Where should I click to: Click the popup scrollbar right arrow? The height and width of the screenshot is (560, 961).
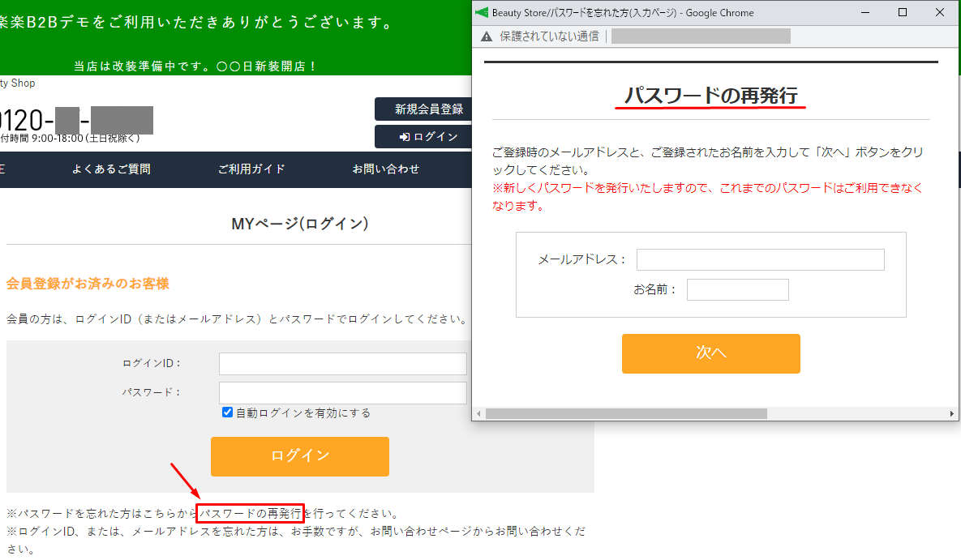[x=951, y=413]
